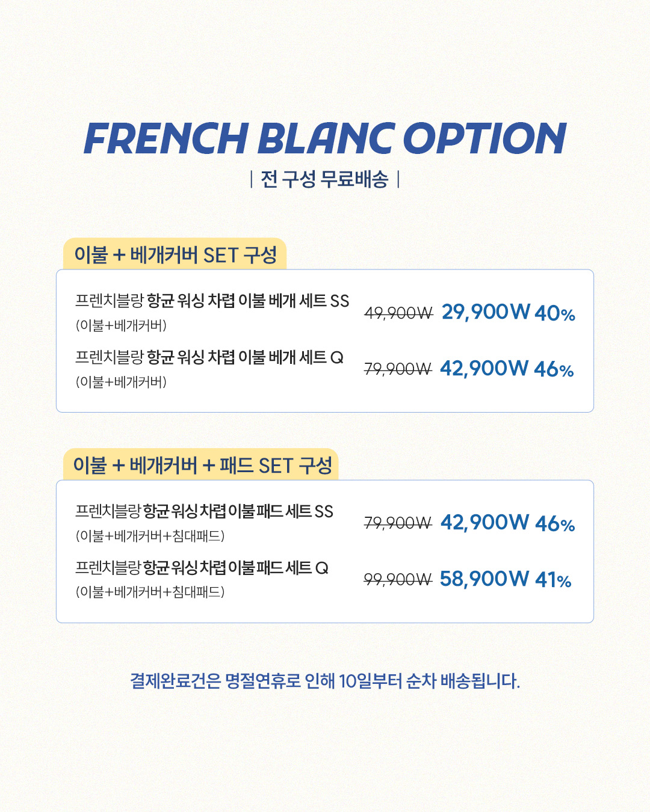Click the 41% discount badge
Viewport: 650px width, 812px height.
click(553, 580)
